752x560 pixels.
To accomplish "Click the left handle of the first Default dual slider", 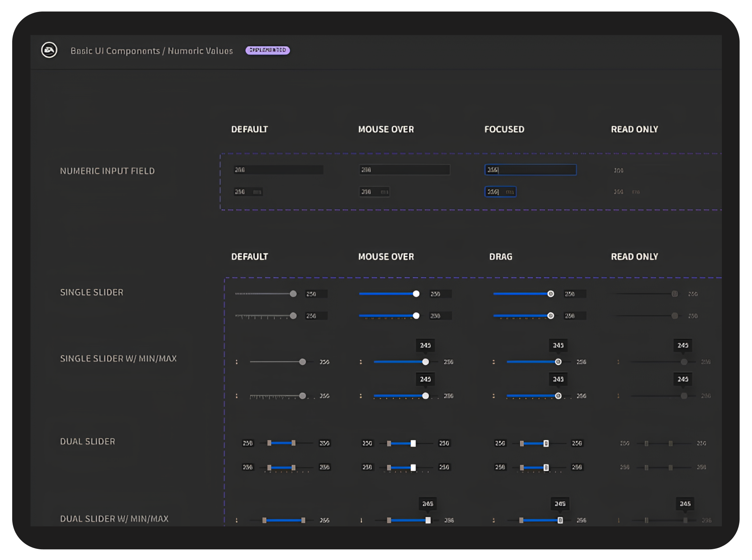I will pyautogui.click(x=269, y=443).
